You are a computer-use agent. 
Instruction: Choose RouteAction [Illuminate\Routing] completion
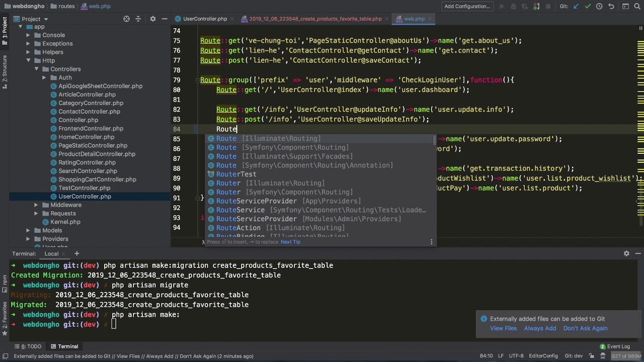pyautogui.click(x=321, y=228)
